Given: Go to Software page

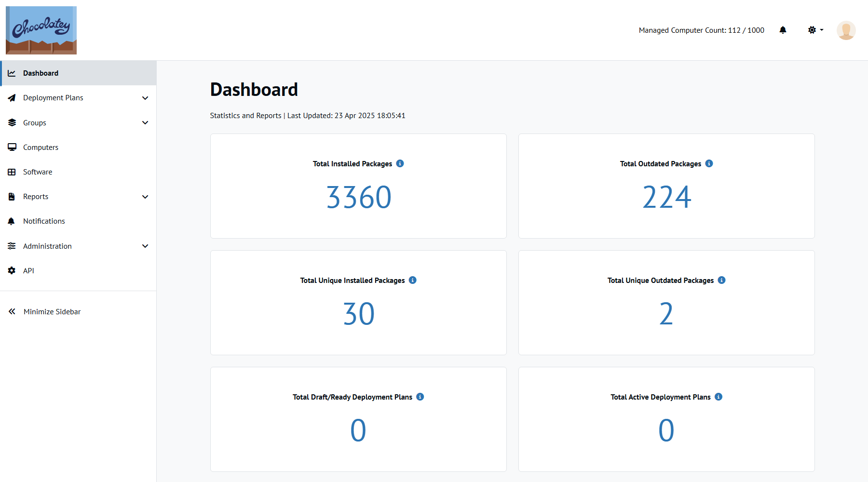Looking at the screenshot, I should [x=78, y=172].
